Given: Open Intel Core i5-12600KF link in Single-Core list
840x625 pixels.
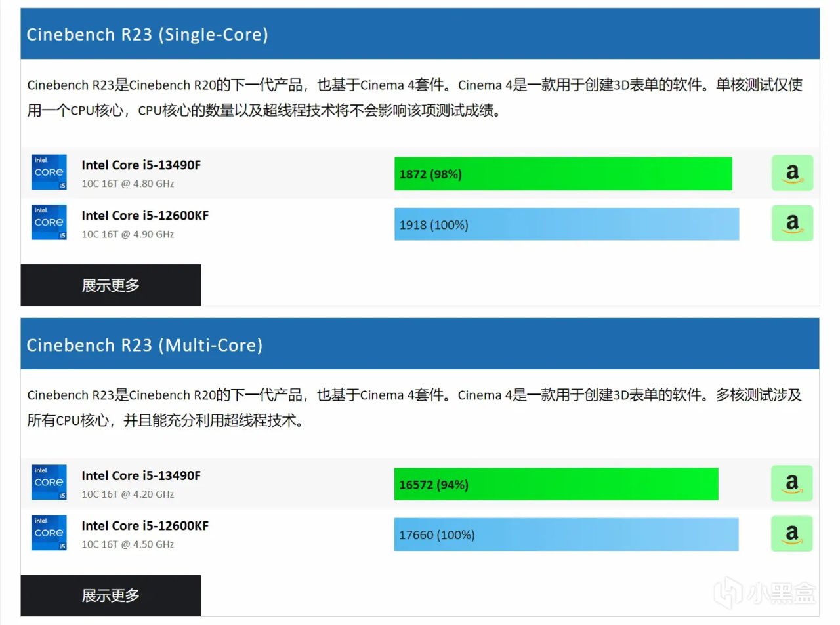Looking at the screenshot, I should point(145,216).
